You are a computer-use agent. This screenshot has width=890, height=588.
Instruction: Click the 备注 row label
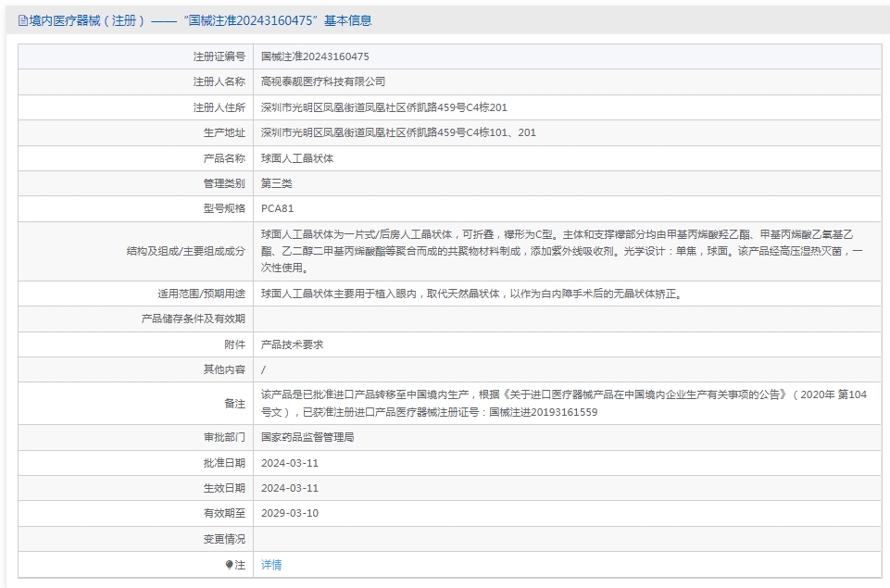click(x=235, y=404)
